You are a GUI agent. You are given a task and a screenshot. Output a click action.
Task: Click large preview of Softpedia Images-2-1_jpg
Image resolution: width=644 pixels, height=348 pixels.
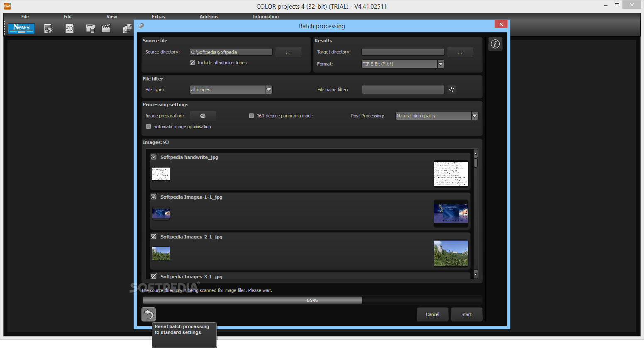pyautogui.click(x=451, y=253)
